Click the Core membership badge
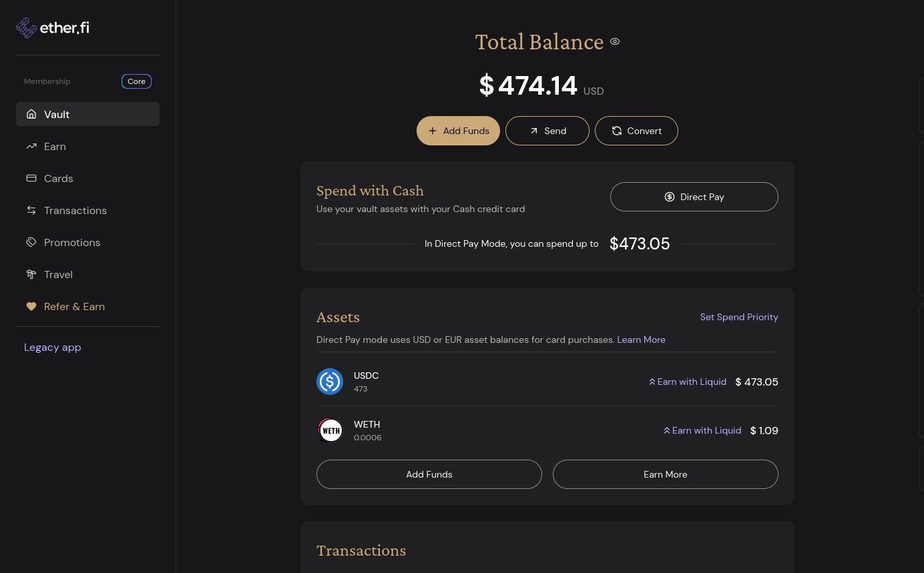The image size is (924, 573). 136,81
